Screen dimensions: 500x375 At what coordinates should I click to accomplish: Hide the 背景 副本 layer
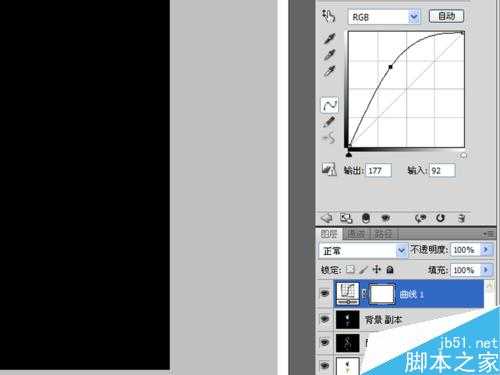coord(324,319)
